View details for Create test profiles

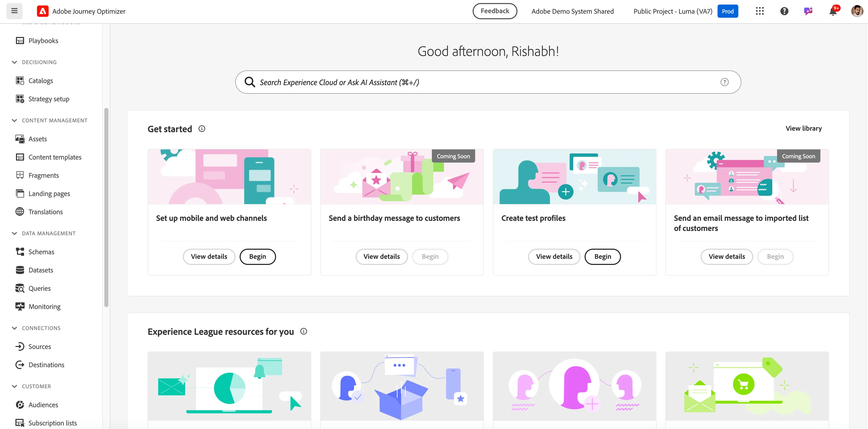(554, 257)
